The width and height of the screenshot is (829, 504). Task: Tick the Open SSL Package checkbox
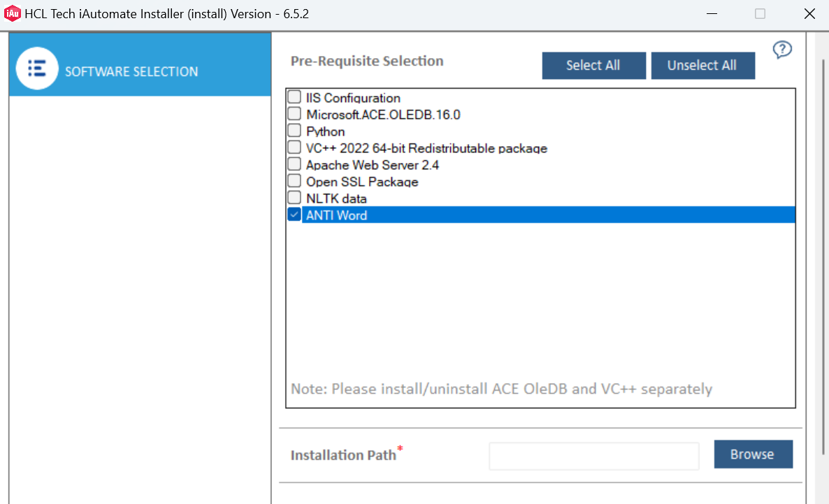[x=294, y=181]
